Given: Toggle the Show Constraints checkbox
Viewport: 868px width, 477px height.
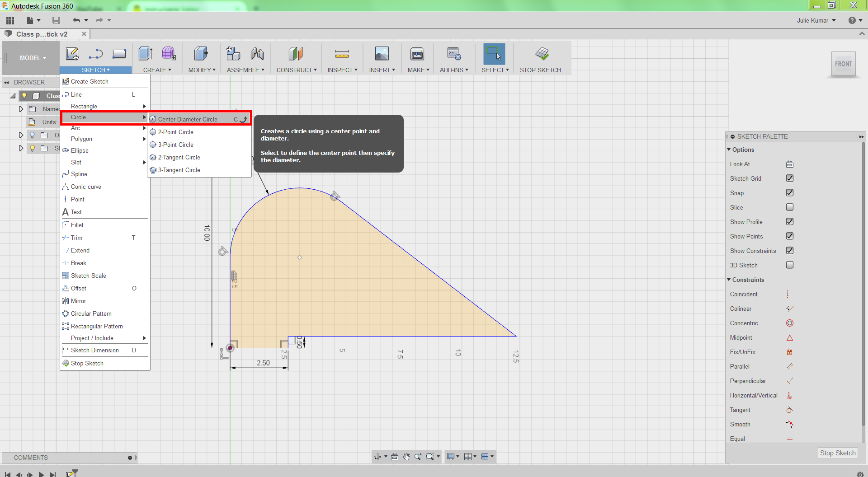Looking at the screenshot, I should tap(790, 250).
